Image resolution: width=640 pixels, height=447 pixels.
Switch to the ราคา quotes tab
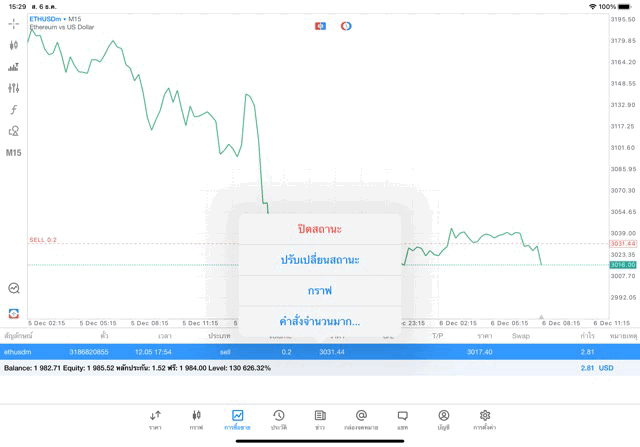155,419
